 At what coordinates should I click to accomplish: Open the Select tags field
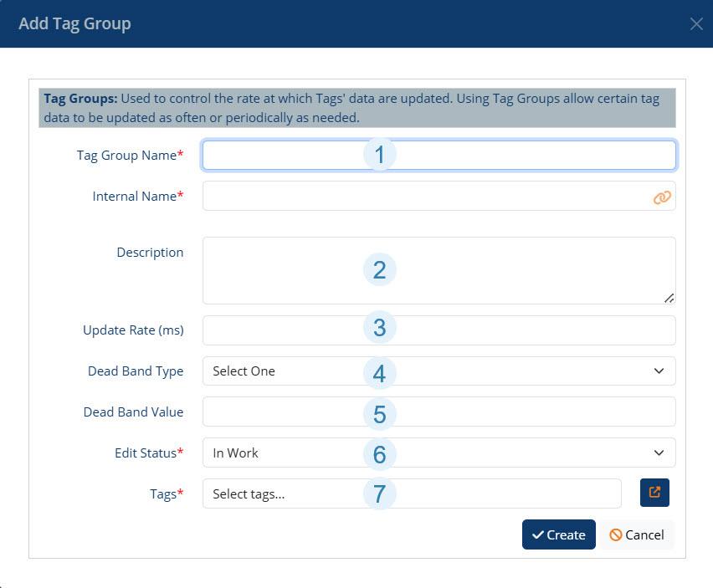point(412,494)
